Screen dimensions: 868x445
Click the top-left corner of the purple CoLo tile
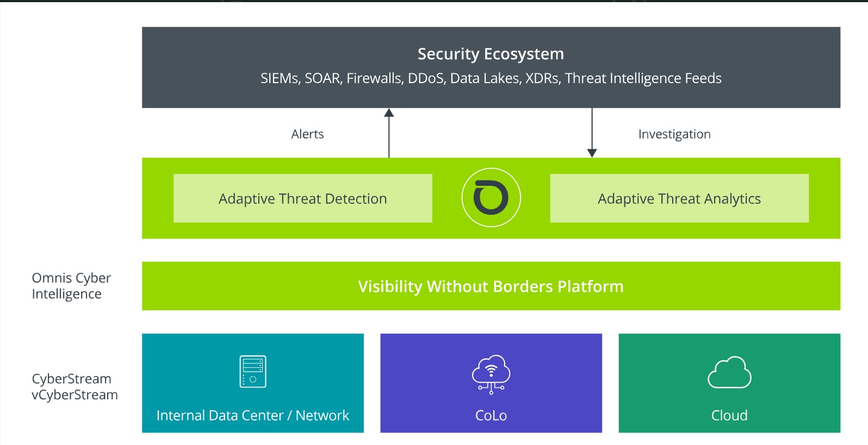[383, 337]
